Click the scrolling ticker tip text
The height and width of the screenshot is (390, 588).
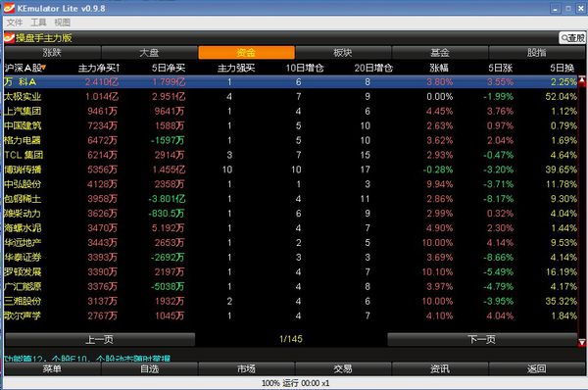87,359
